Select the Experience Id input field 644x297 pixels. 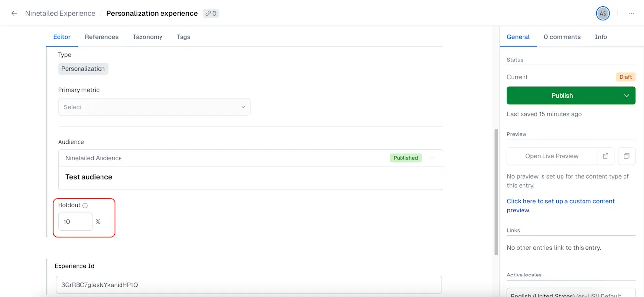click(x=249, y=285)
